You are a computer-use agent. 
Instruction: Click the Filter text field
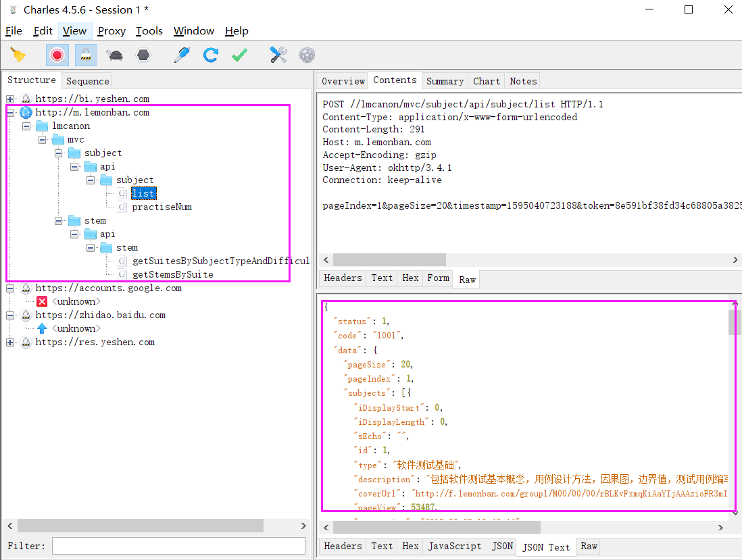(x=178, y=546)
